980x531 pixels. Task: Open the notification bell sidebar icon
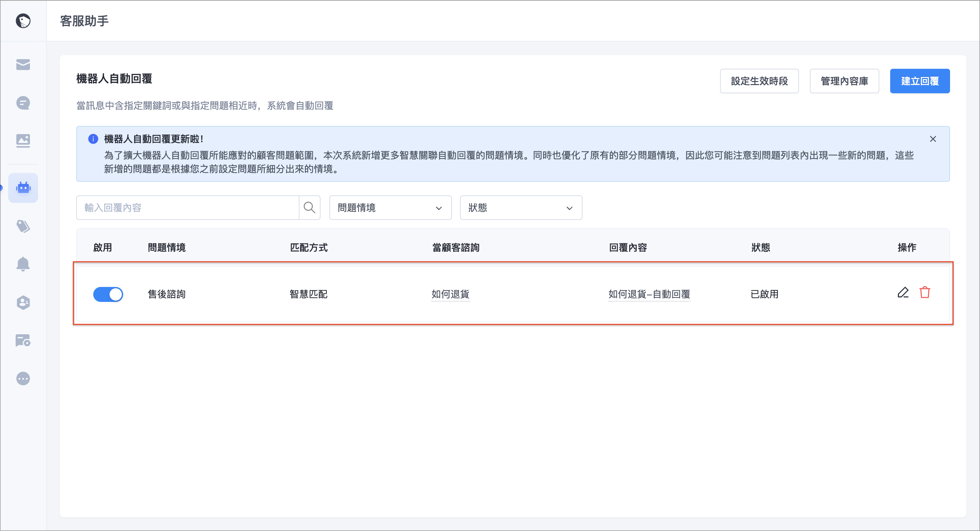(23, 264)
